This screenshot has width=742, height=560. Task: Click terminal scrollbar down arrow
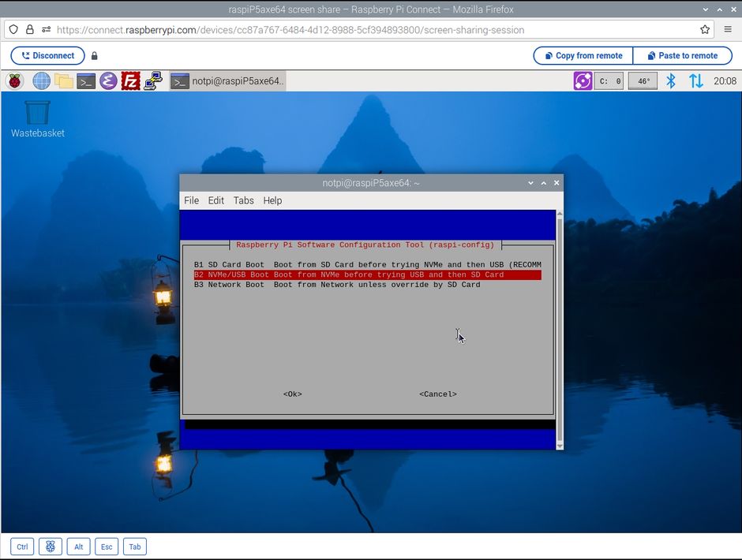560,446
